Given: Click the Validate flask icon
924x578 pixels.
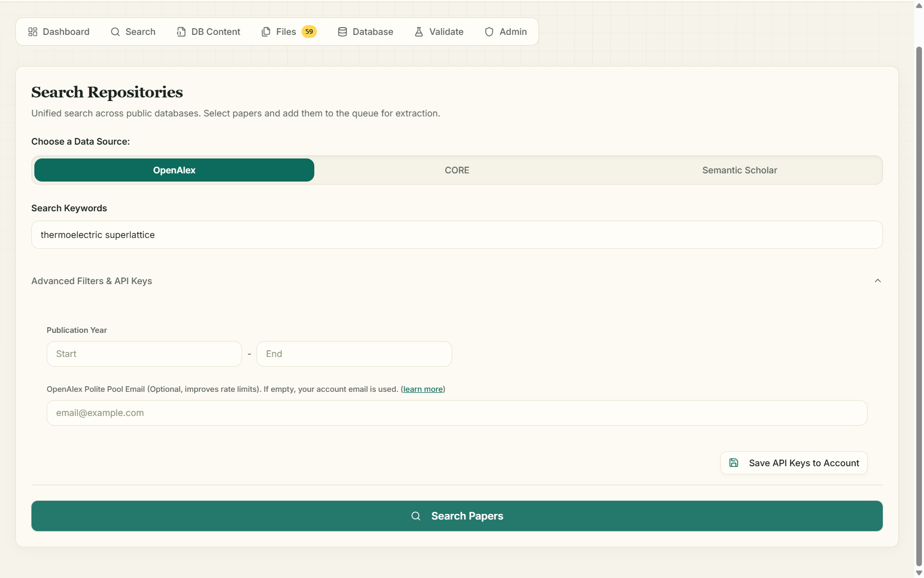Looking at the screenshot, I should 419,32.
